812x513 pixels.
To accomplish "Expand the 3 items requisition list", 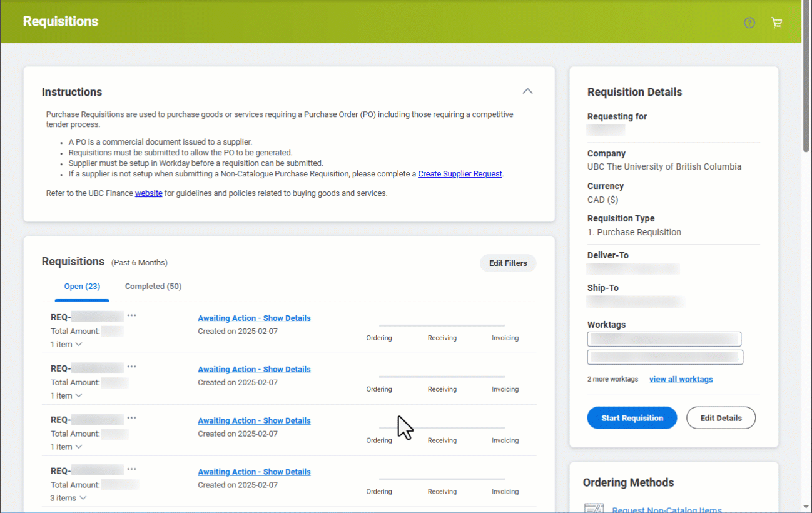I will click(83, 498).
